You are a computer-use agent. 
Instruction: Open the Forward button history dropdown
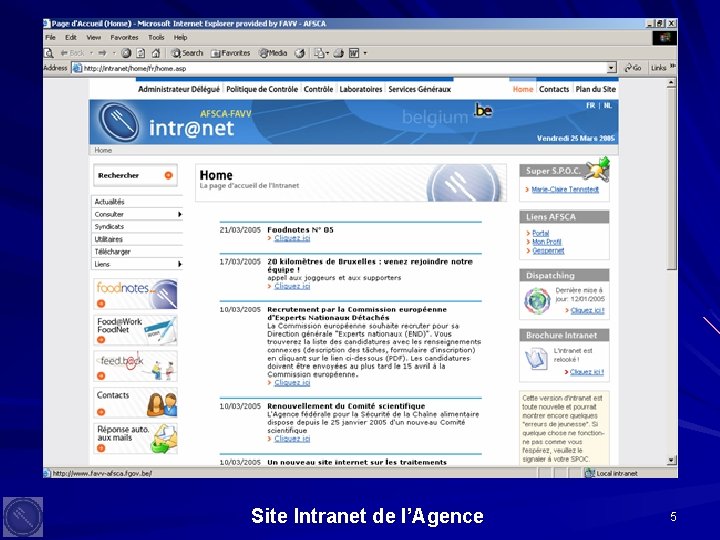tap(113, 53)
